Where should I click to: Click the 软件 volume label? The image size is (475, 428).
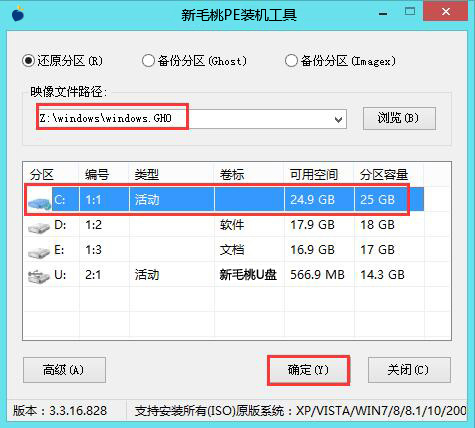[x=232, y=225]
